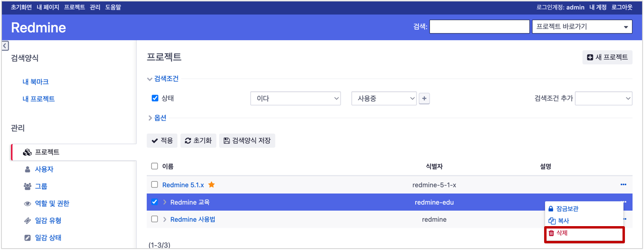Open the Redmine 교육 project link
Viewport: 644px width, 251px height.
click(x=190, y=202)
